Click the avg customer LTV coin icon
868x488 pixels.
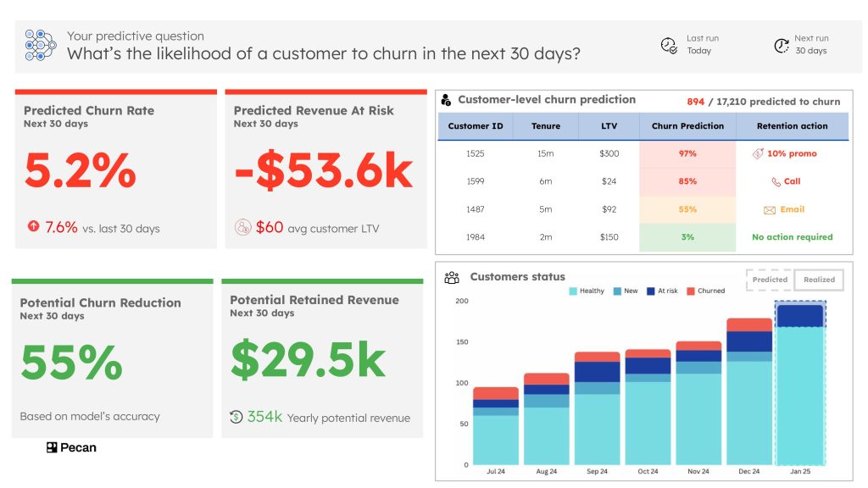pyautogui.click(x=243, y=227)
